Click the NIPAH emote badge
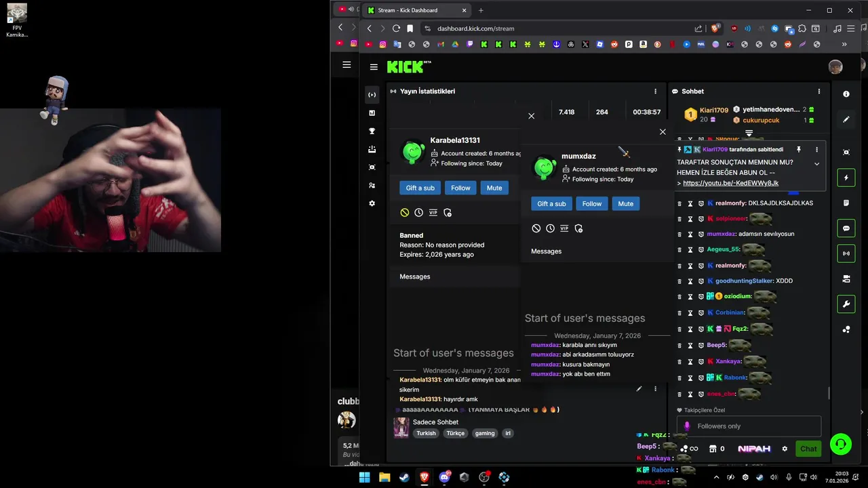Image resolution: width=868 pixels, height=488 pixels. (x=753, y=449)
